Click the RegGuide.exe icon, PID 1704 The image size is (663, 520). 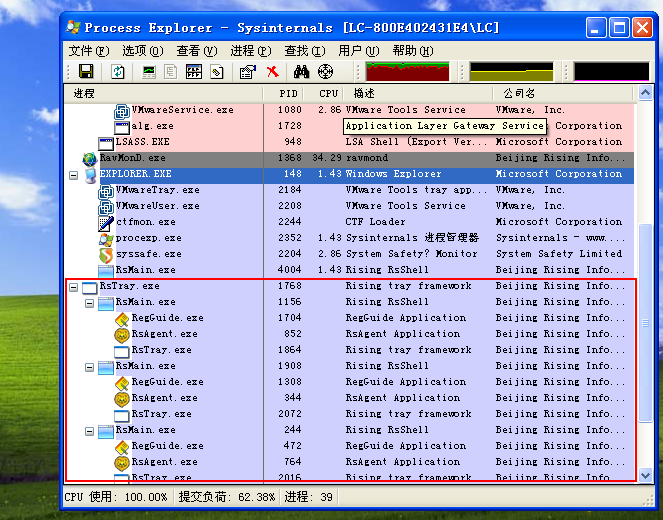click(122, 319)
